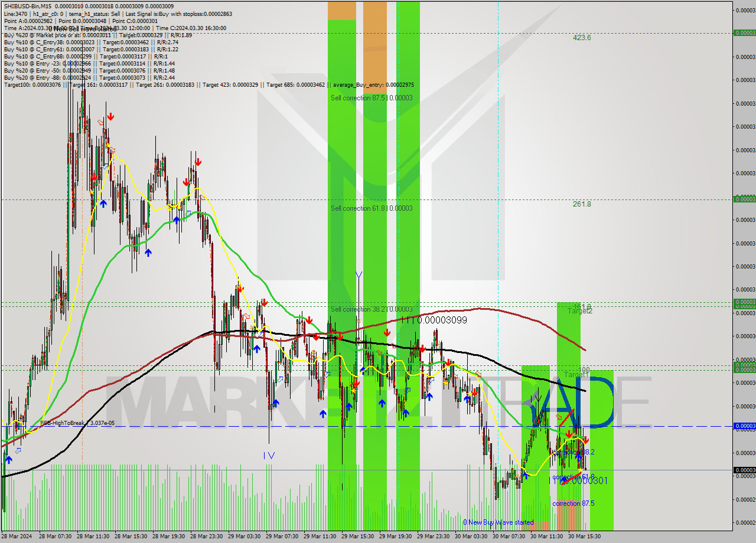This screenshot has width=756, height=543.
Task: Click the blue highlighted price tag on price axis
Action: pos(744,426)
